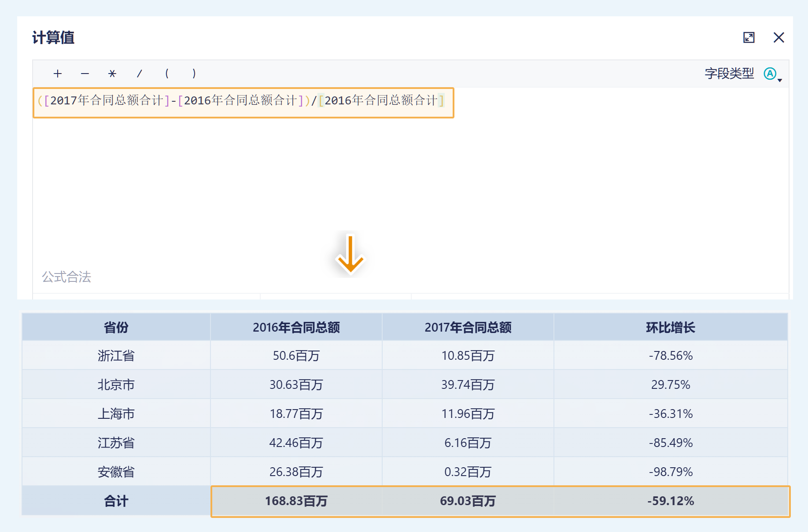Click the 合计 total row label

tap(116, 501)
